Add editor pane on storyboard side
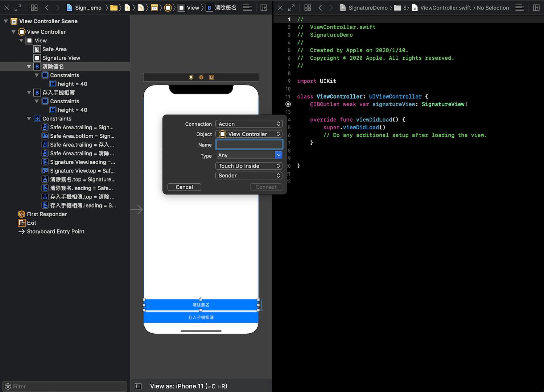This screenshot has height=392, width=544. (264, 8)
